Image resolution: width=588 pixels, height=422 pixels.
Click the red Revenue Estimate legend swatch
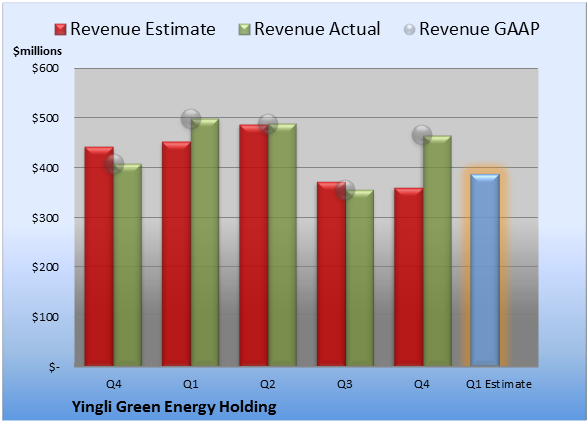point(60,29)
